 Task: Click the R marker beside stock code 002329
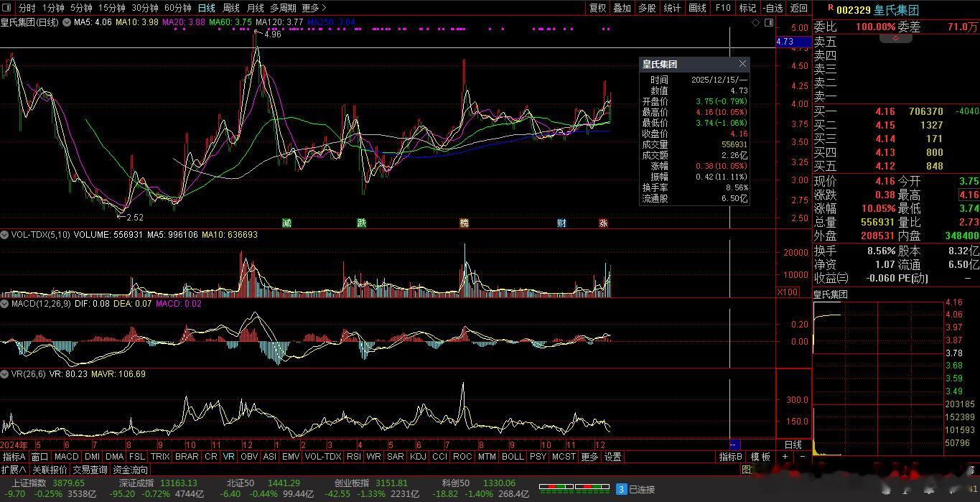(x=831, y=7)
